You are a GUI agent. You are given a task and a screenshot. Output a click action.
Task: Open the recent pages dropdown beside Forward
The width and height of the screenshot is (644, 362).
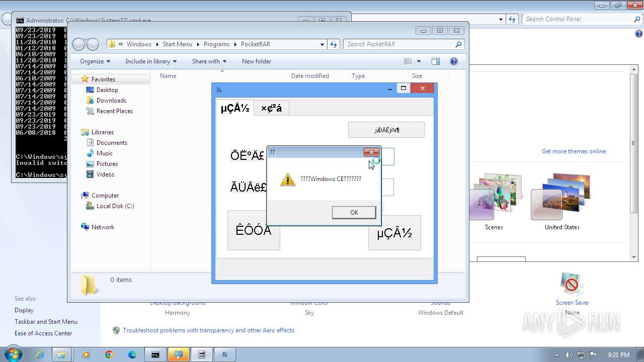pos(103,44)
